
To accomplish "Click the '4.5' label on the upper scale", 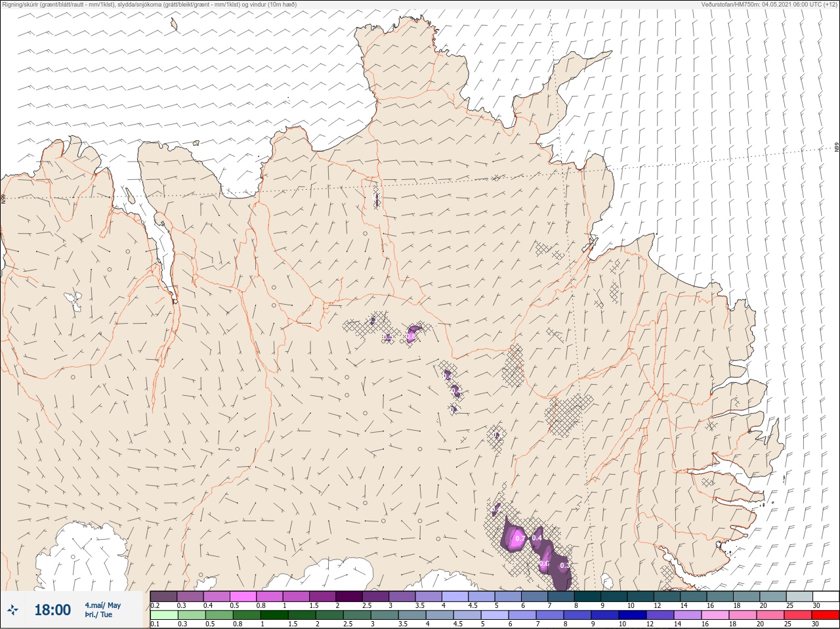I will click(472, 605).
